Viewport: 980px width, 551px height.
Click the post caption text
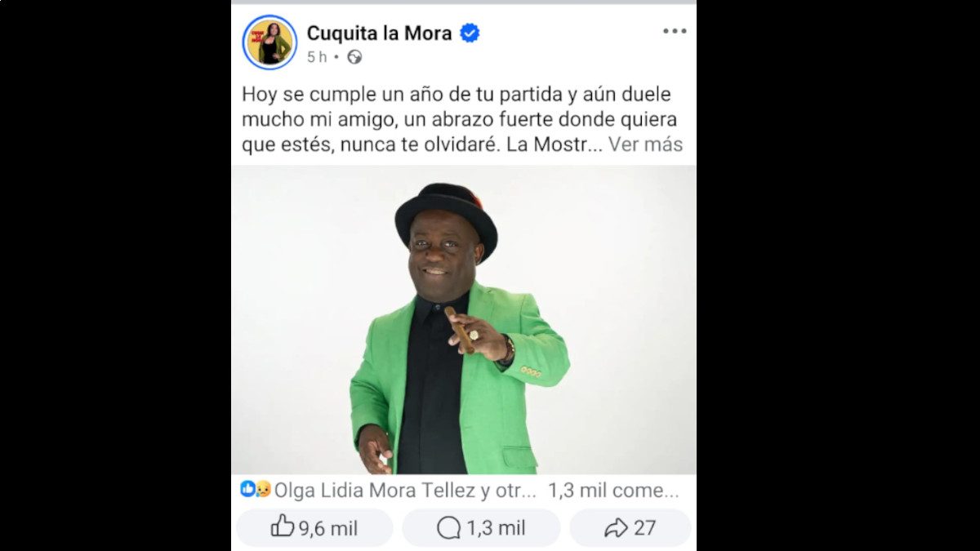click(x=462, y=120)
